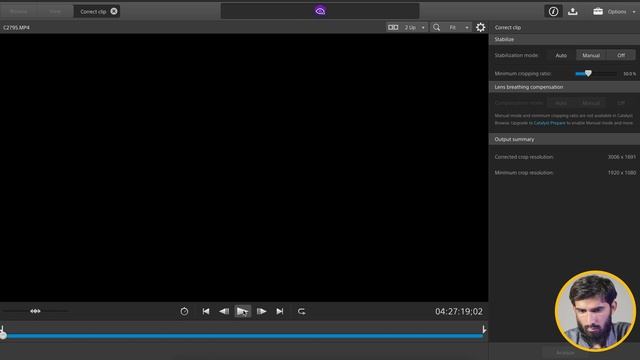Click the Corrected crop resolution value
The image size is (640, 360).
[x=621, y=157]
